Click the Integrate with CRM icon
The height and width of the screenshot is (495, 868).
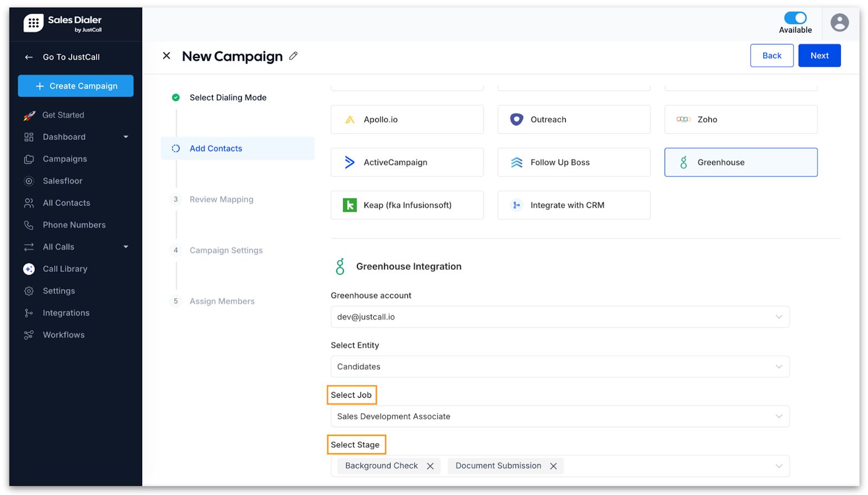pos(516,205)
